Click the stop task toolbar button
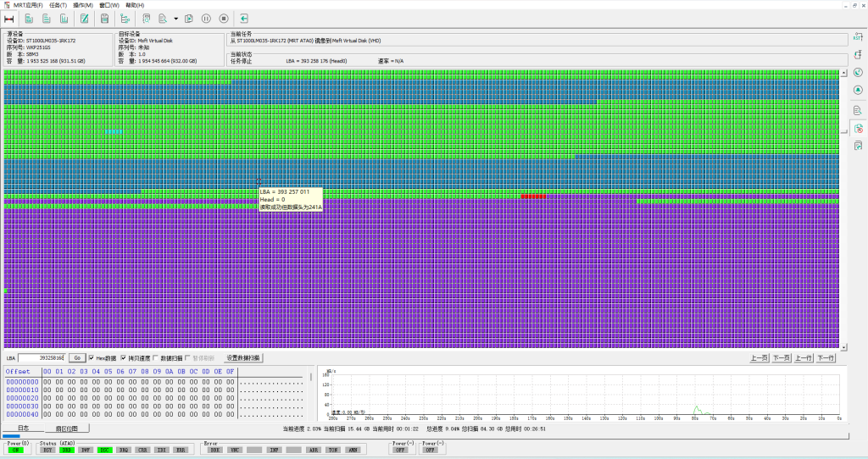The width and height of the screenshot is (868, 459). [x=224, y=19]
